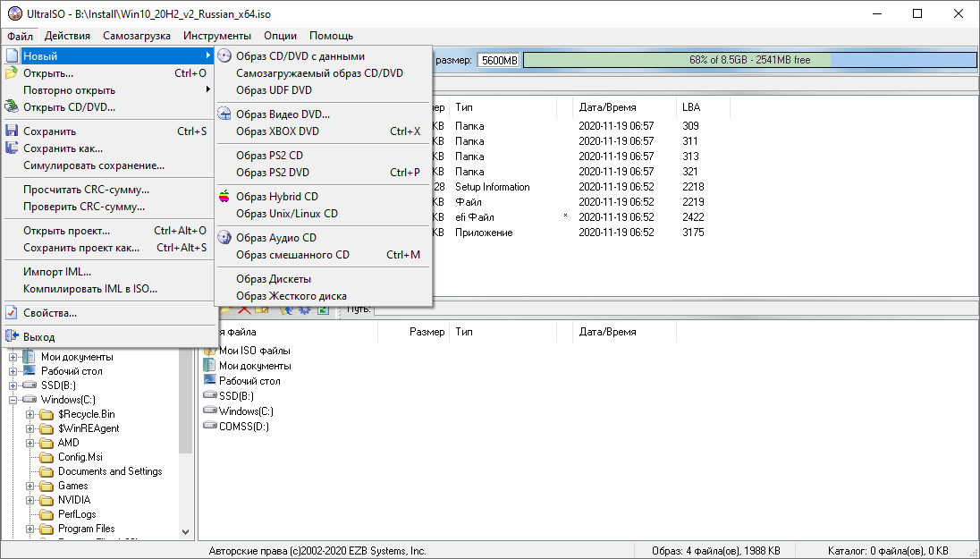Click the Мои ISO файлы folder icon
This screenshot has width=980, height=559.
coord(210,350)
